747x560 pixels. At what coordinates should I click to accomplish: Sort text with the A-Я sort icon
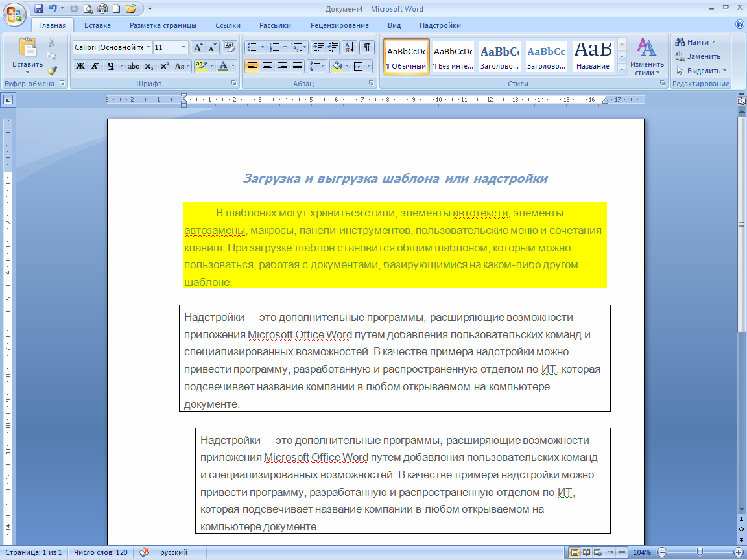[350, 47]
